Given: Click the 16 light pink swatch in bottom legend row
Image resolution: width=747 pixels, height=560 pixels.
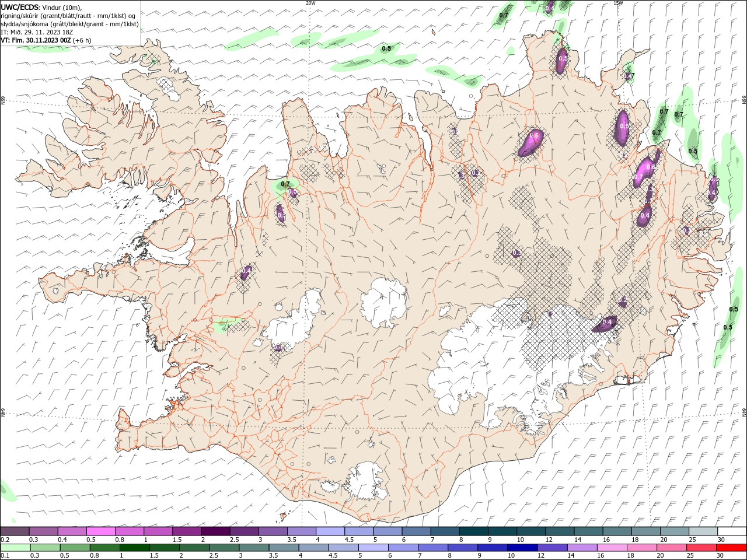Looking at the screenshot, I should 612,548.
